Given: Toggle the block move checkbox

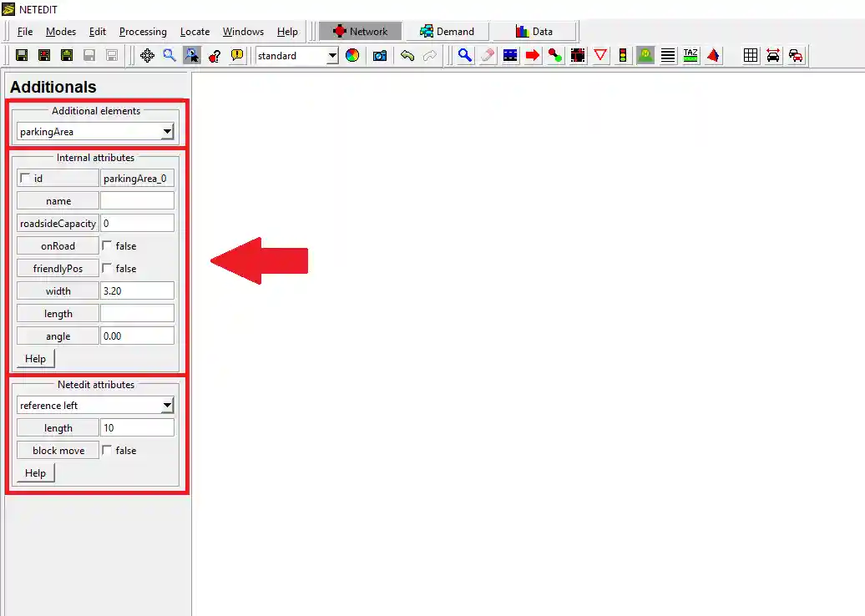Looking at the screenshot, I should click(x=107, y=450).
